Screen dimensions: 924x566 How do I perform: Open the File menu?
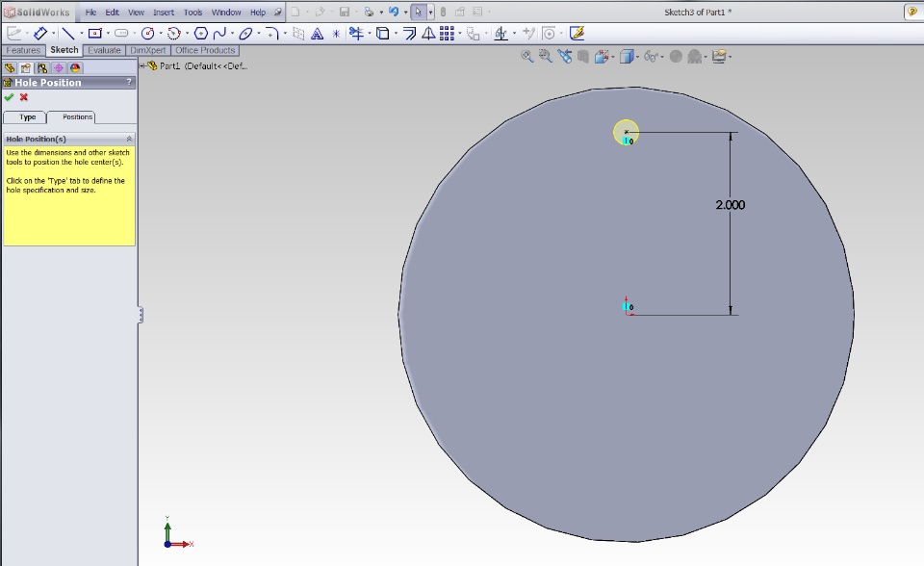90,13
